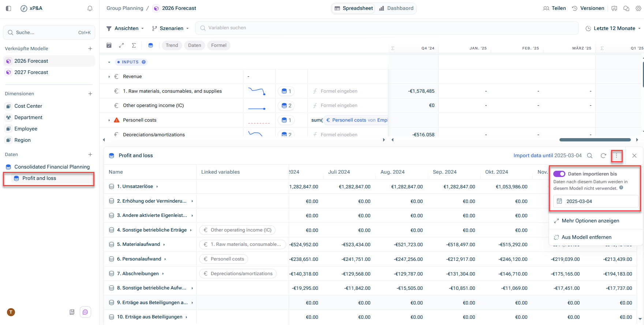Toggle the Daten importieren bis switch

(559, 174)
